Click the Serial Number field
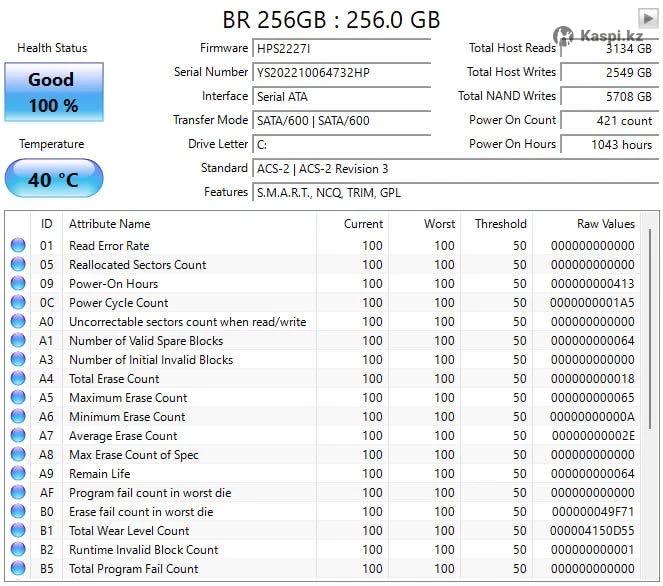 click(341, 73)
